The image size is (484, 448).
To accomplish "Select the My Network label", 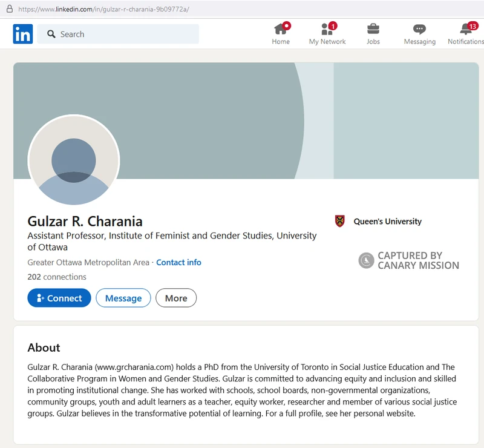I will (x=327, y=41).
